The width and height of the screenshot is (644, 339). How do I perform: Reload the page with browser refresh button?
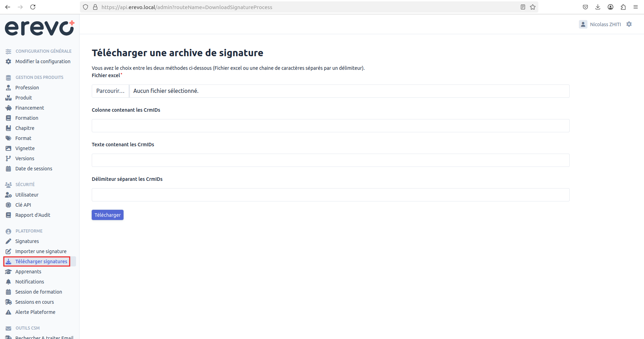33,7
